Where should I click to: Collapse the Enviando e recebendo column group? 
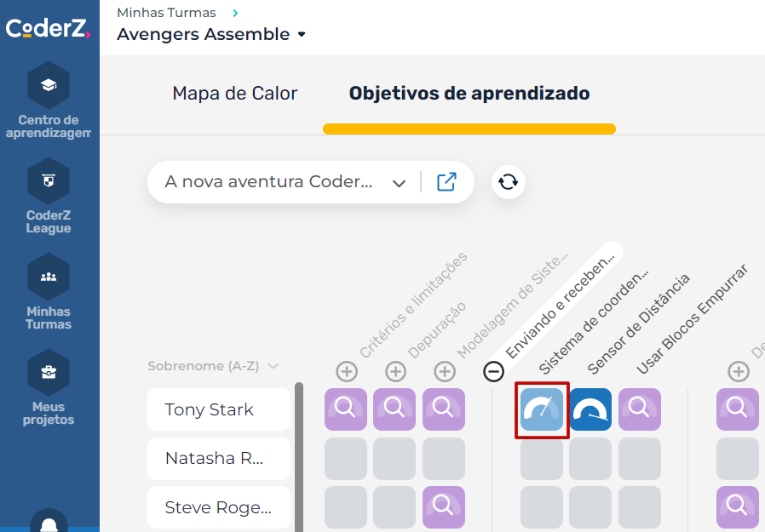493,371
